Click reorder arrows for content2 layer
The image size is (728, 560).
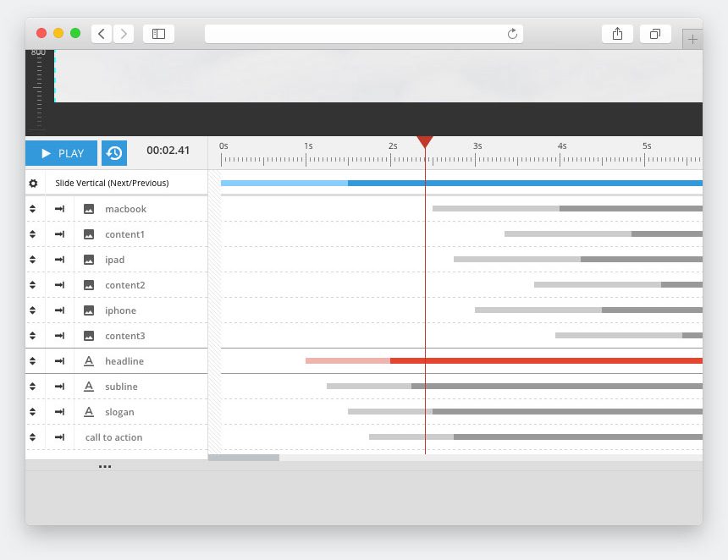32,285
